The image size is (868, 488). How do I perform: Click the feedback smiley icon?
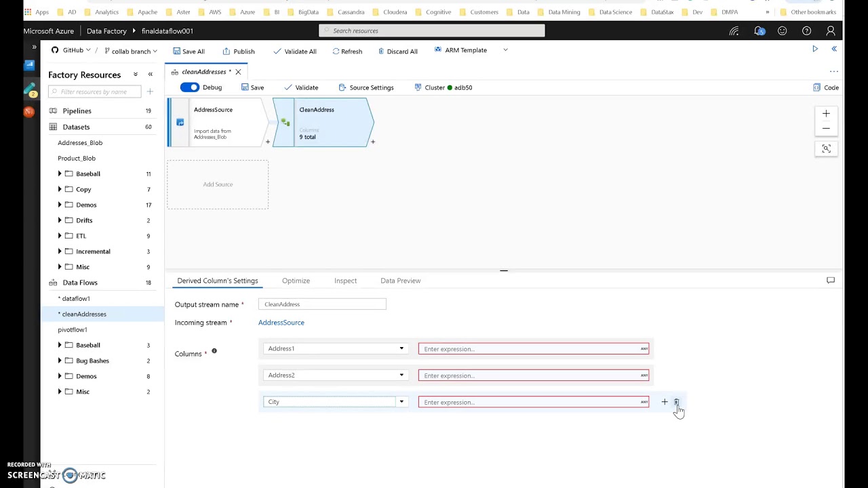[782, 31]
